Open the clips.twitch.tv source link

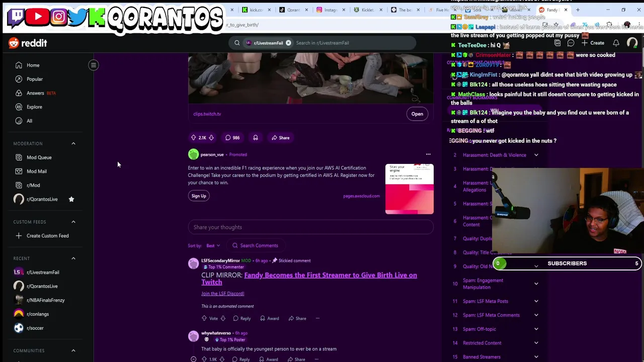tap(207, 114)
